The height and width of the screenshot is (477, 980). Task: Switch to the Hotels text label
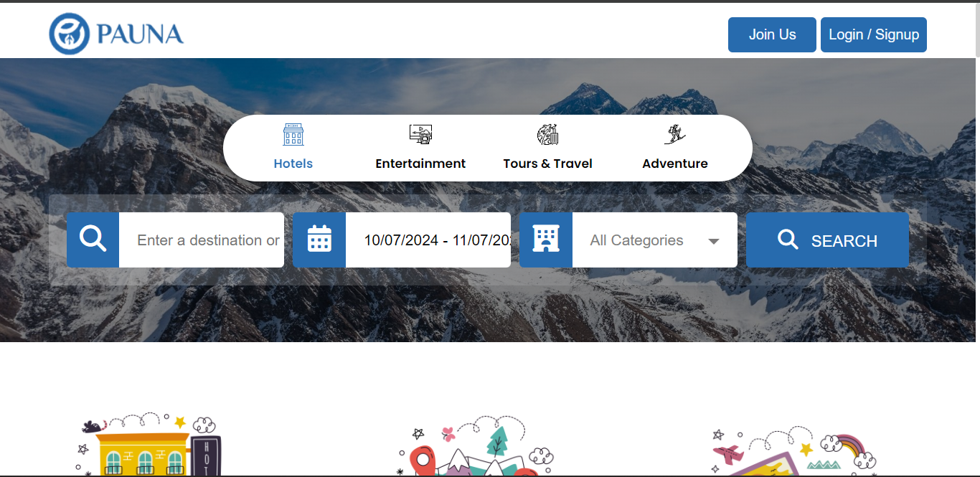tap(293, 164)
